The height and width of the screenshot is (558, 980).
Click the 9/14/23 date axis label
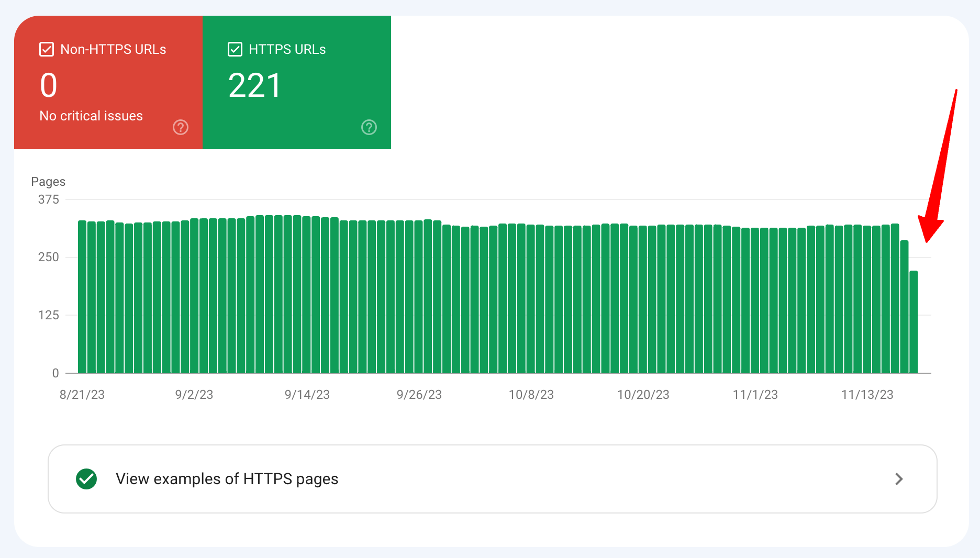tap(307, 395)
